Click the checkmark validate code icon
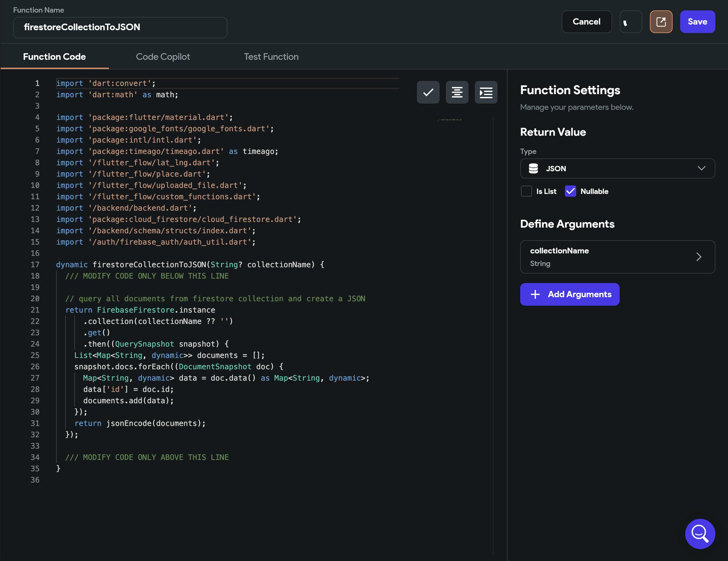 click(x=428, y=92)
